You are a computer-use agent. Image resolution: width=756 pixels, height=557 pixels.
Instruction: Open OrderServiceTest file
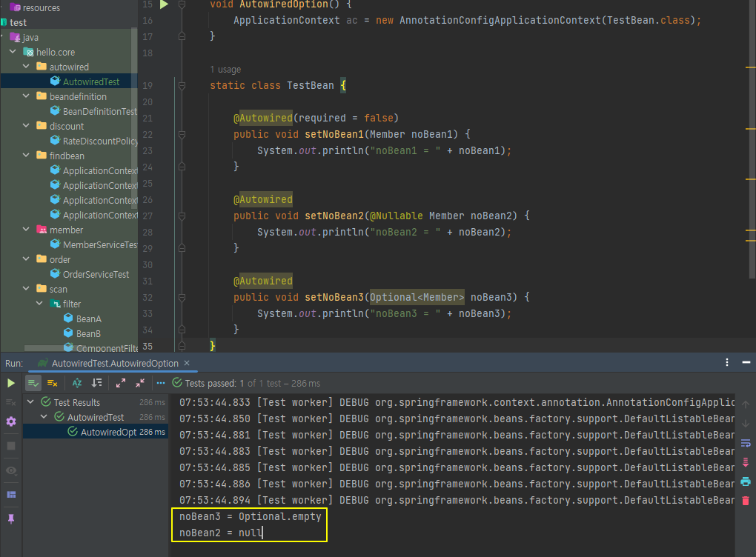[x=90, y=274]
